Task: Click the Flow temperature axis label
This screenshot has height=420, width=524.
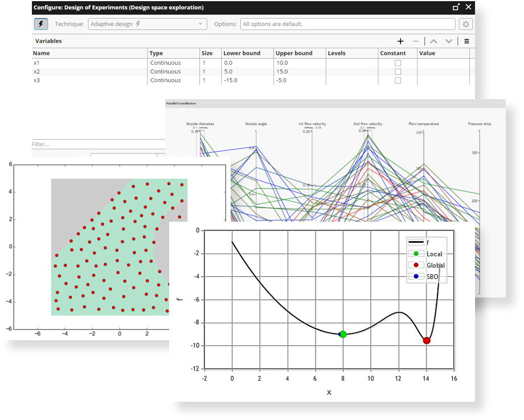Action: click(424, 124)
